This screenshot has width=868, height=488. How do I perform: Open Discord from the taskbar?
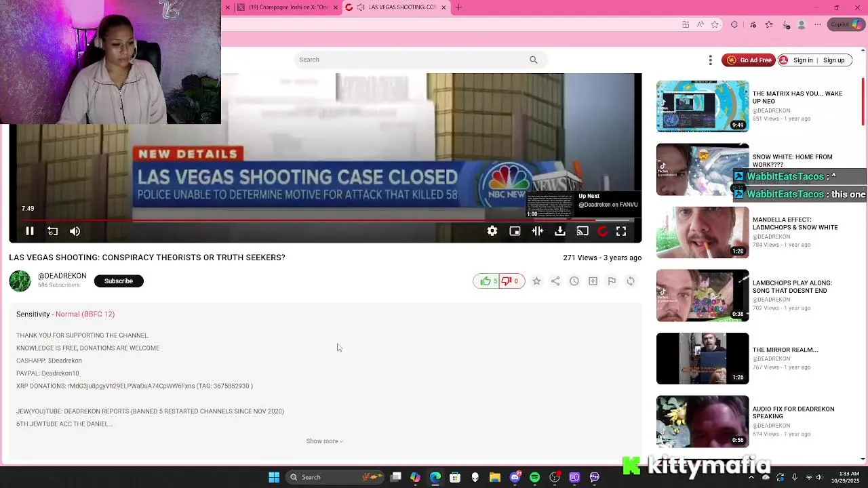[x=515, y=477]
